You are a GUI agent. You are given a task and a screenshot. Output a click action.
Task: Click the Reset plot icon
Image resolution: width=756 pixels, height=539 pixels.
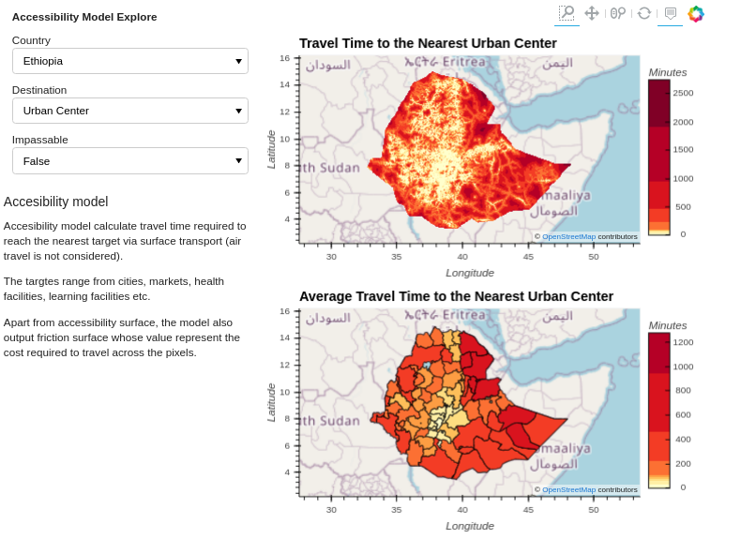click(644, 13)
